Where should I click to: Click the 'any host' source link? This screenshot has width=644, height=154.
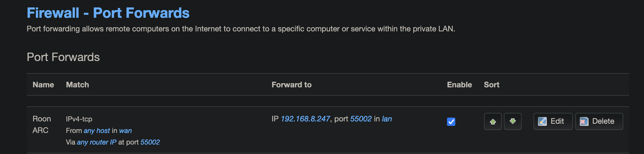tap(97, 131)
